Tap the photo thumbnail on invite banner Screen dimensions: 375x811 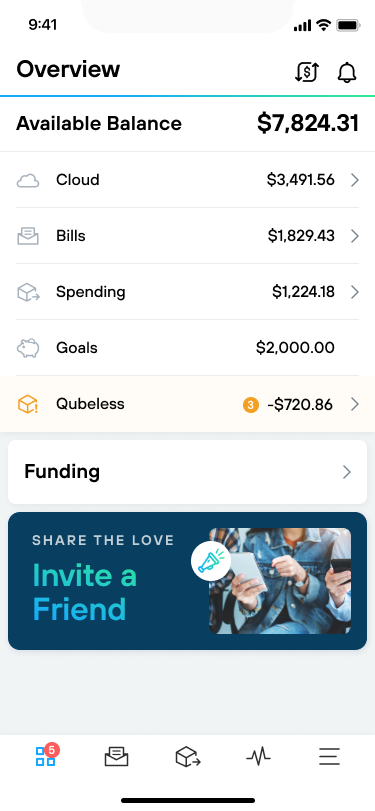pos(280,581)
